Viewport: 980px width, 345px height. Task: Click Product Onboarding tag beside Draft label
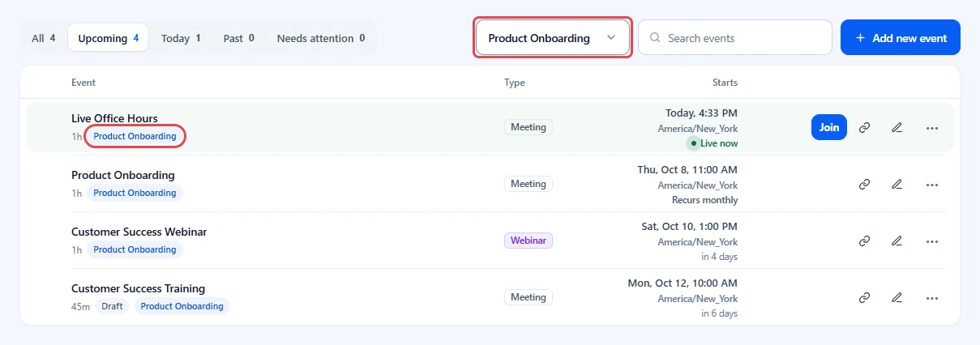coord(182,306)
